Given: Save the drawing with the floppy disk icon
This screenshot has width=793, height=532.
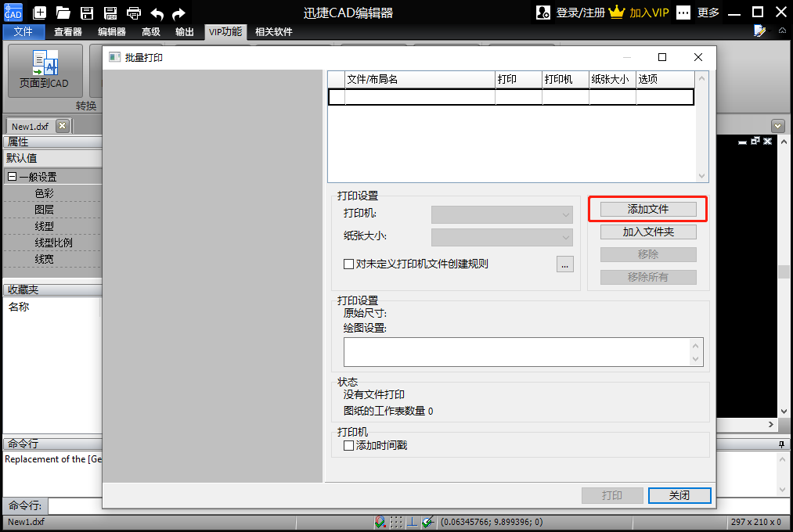Looking at the screenshot, I should (x=87, y=13).
